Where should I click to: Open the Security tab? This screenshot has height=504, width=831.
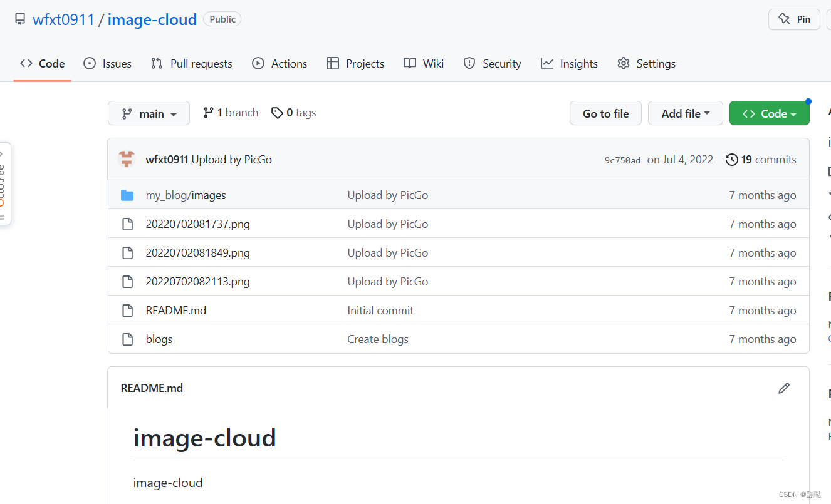tap(493, 63)
